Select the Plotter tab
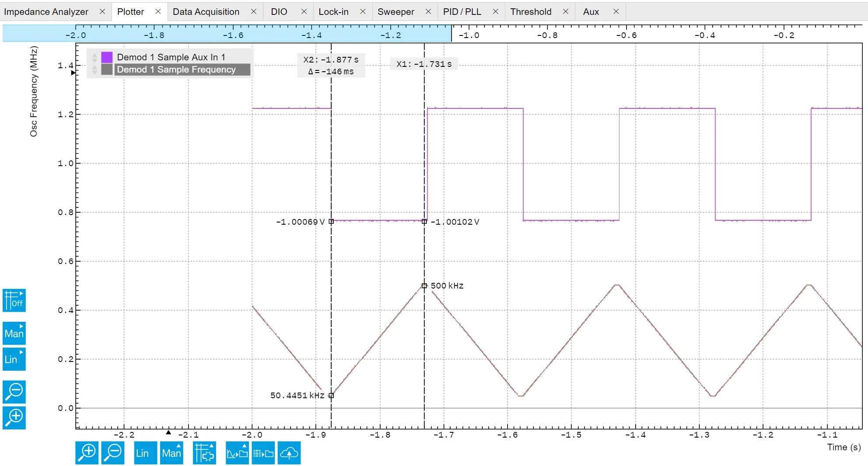This screenshot has width=868, height=466. tap(130, 12)
